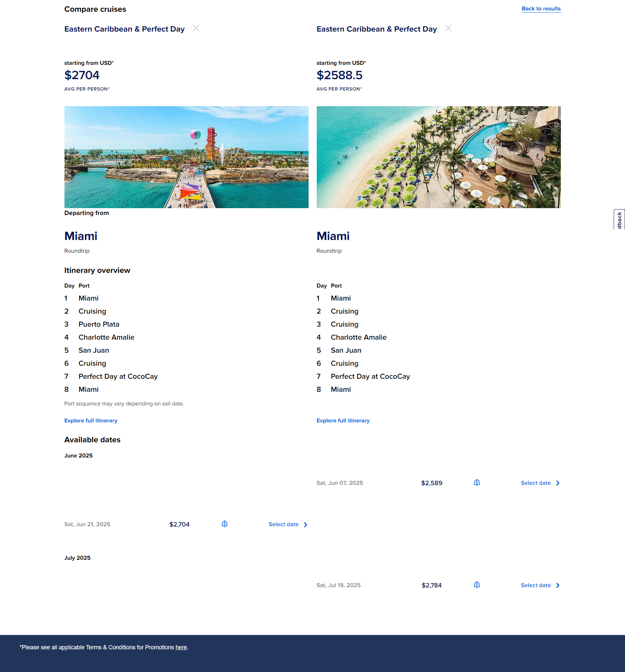Viewport: 625px width, 672px height.
Task: Click Back to results
Action: [x=541, y=8]
